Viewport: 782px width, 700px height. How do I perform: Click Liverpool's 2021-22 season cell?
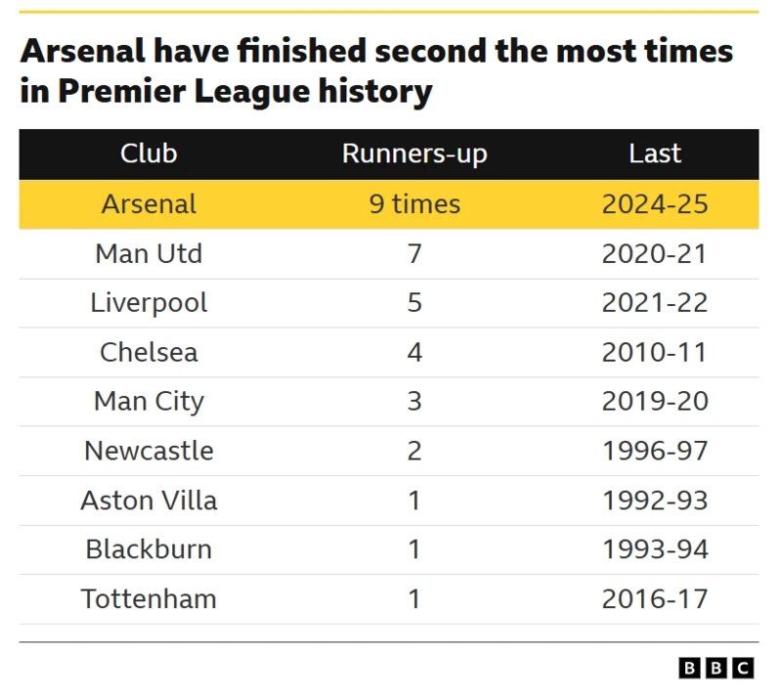coord(654,302)
